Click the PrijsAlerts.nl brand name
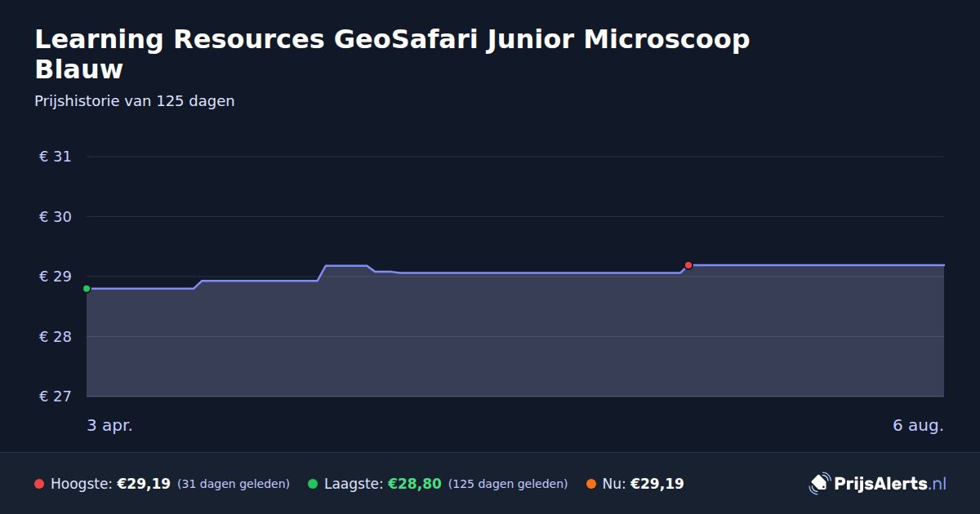Image resolution: width=980 pixels, height=514 pixels. pos(890,484)
